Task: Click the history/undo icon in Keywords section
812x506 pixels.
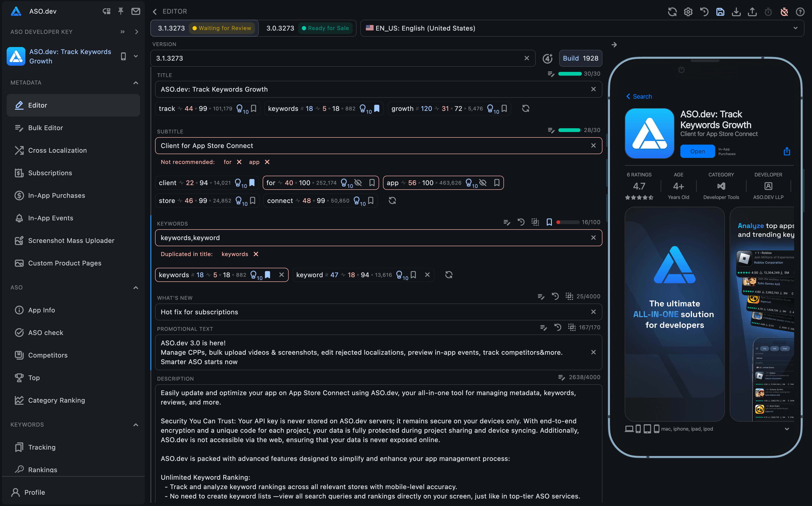Action: (x=521, y=223)
